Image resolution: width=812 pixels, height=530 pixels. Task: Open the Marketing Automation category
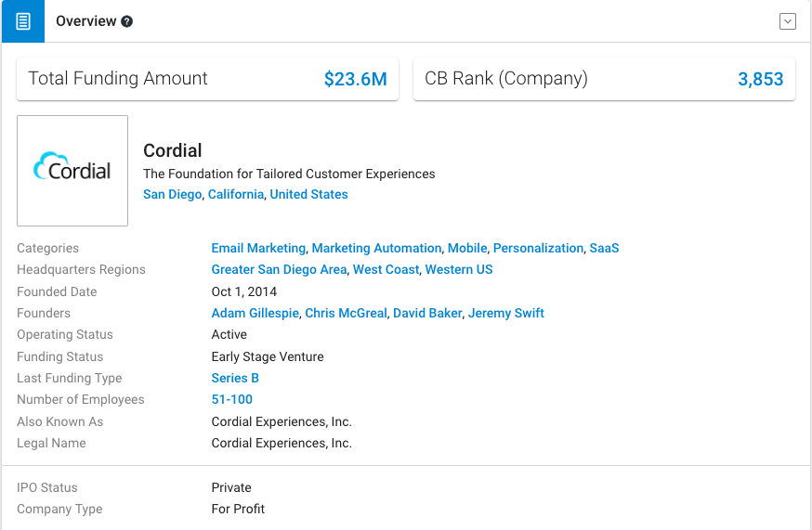coord(376,248)
